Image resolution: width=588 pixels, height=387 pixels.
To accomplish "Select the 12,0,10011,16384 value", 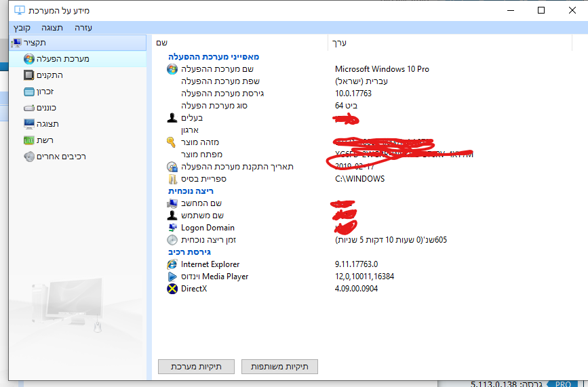I will click(x=364, y=277).
